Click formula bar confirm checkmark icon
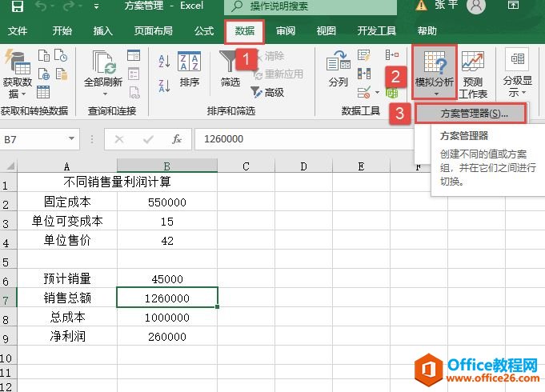 tap(148, 139)
